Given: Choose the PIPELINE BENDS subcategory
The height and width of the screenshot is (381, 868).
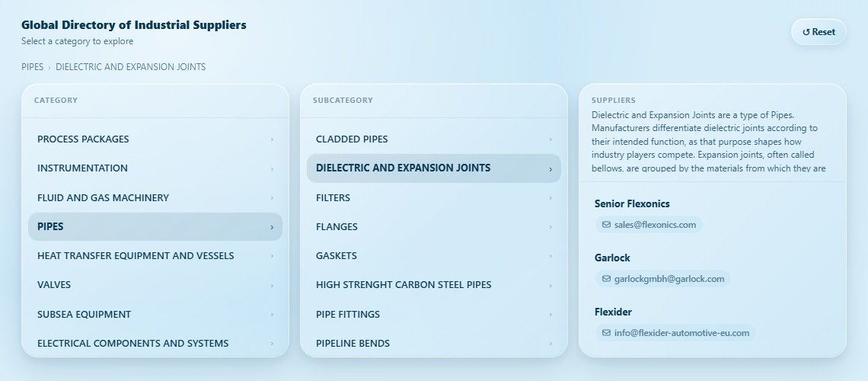Looking at the screenshot, I should 353,344.
